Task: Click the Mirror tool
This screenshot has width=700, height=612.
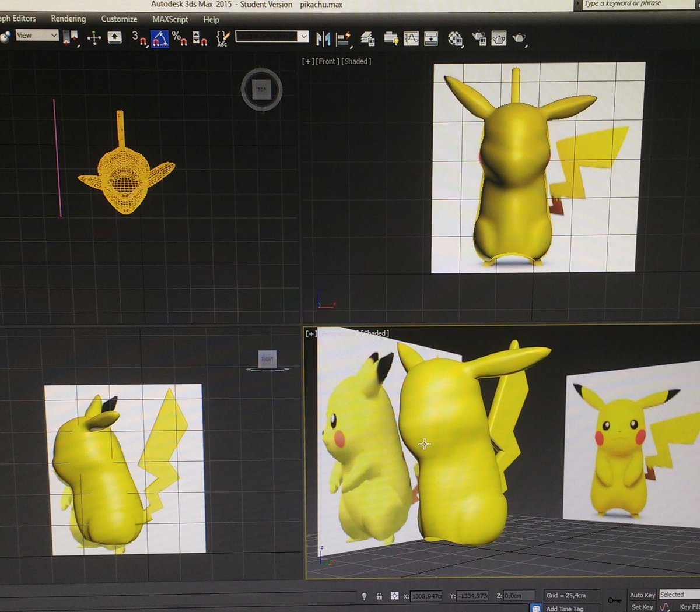Action: (323, 39)
